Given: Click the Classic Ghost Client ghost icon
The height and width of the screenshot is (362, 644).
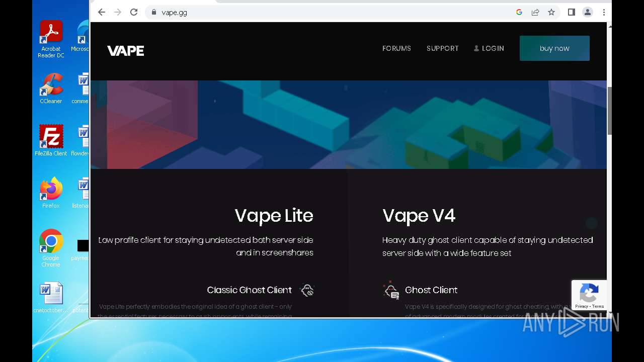Looking at the screenshot, I should (307, 290).
